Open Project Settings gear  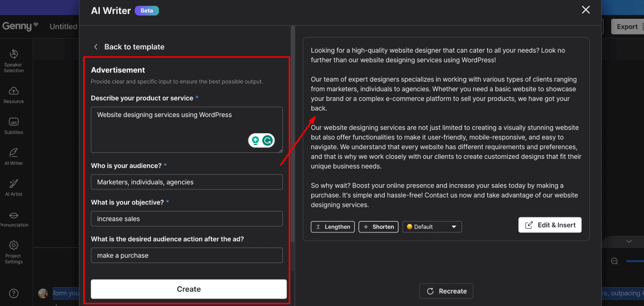point(14,251)
